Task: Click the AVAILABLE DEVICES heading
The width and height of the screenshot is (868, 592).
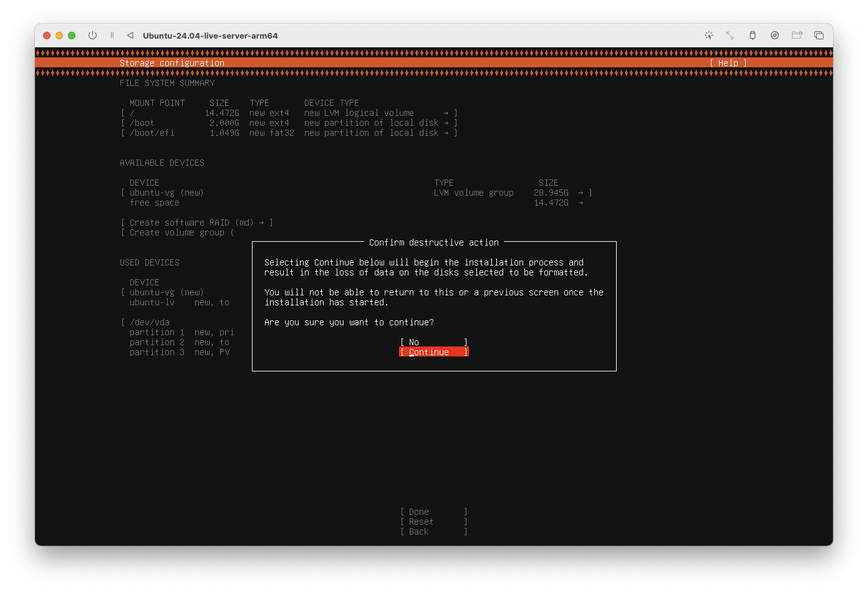Action: (162, 163)
